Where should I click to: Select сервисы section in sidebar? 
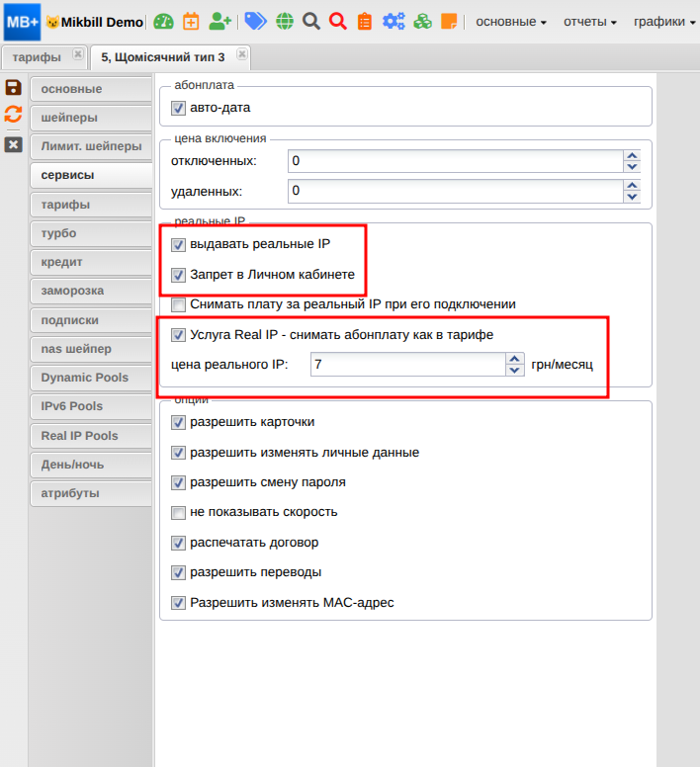coord(91,175)
